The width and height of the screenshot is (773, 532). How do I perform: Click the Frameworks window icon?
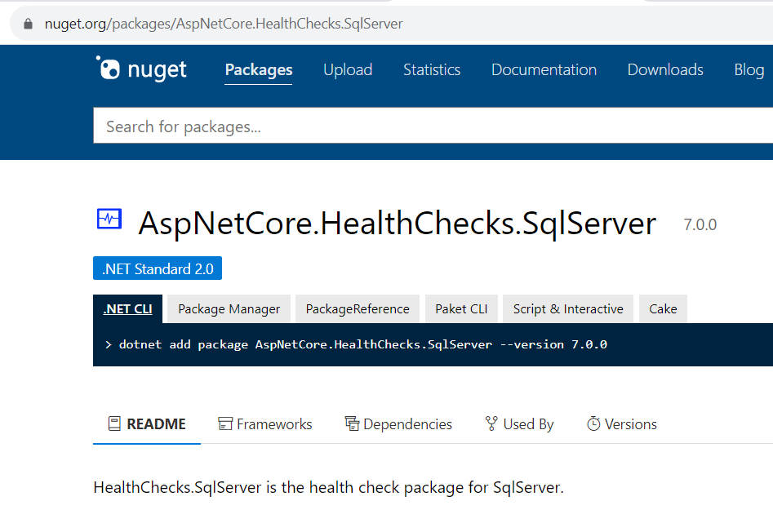click(x=225, y=423)
